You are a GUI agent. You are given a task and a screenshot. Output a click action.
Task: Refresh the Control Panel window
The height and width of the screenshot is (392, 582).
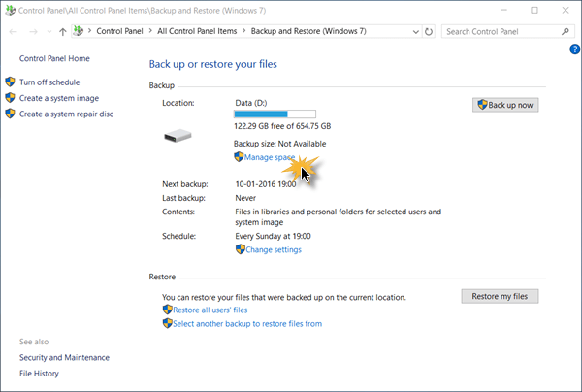[x=429, y=32]
